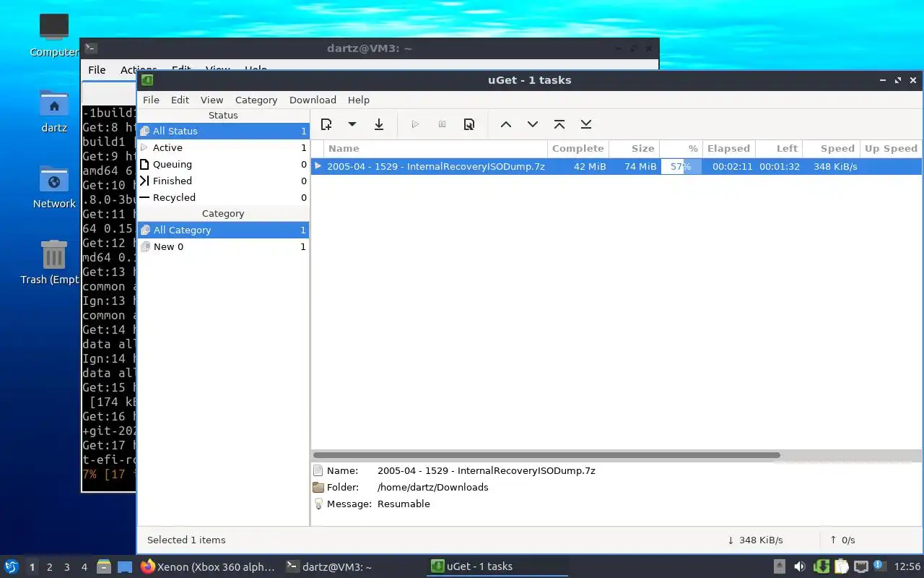Screen dimensions: 924x578
Task: Open the File menu in uGet
Action: 151,100
